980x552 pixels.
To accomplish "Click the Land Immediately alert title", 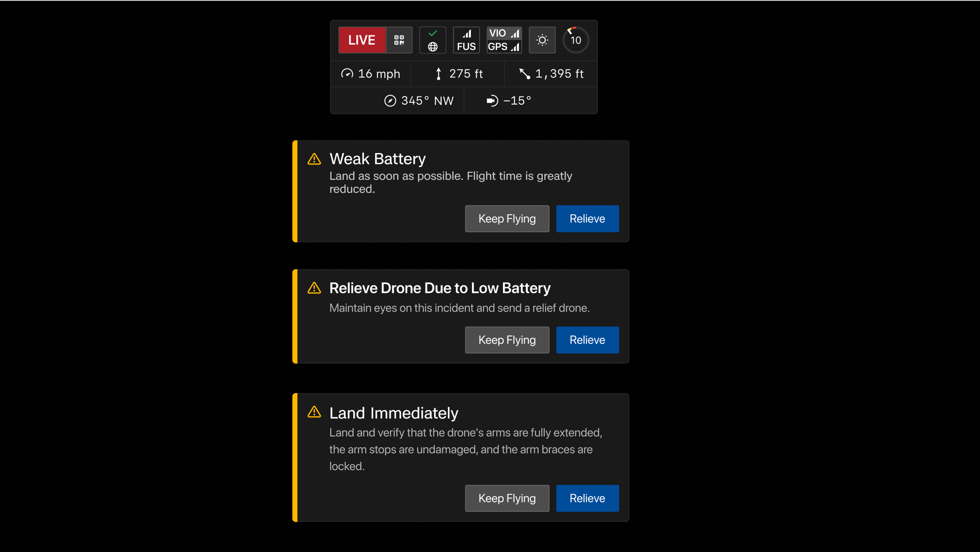I will (394, 413).
